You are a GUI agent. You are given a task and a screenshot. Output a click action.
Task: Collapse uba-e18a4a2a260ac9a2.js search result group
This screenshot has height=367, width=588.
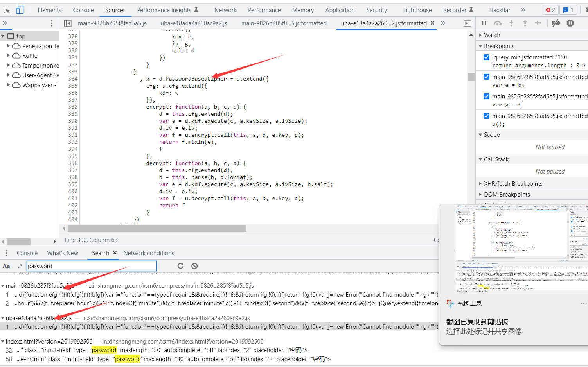3,318
